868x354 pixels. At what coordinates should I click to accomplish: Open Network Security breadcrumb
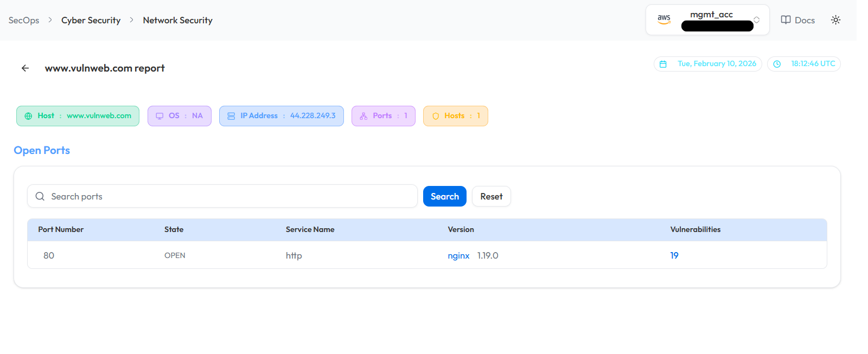click(177, 20)
